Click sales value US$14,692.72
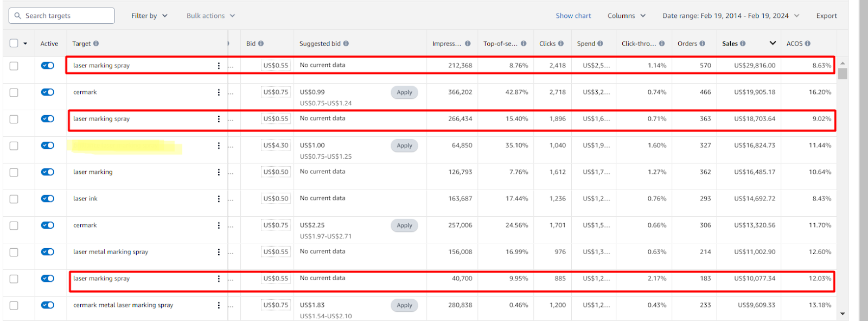The height and width of the screenshot is (321, 868). pyautogui.click(x=755, y=199)
